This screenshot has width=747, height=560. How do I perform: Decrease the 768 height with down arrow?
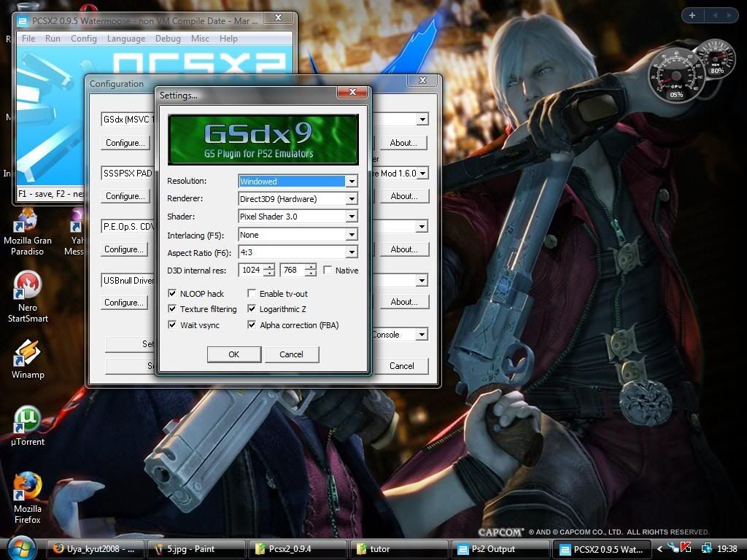coord(311,273)
